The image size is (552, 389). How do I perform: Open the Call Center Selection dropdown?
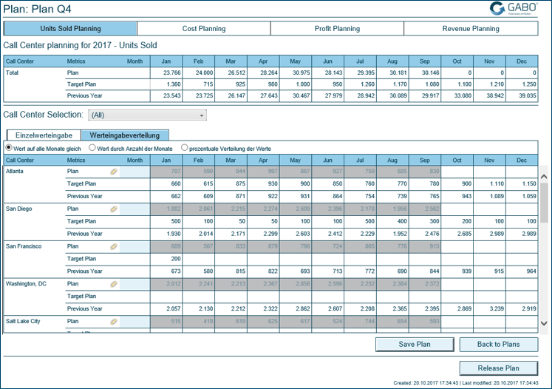(x=147, y=115)
